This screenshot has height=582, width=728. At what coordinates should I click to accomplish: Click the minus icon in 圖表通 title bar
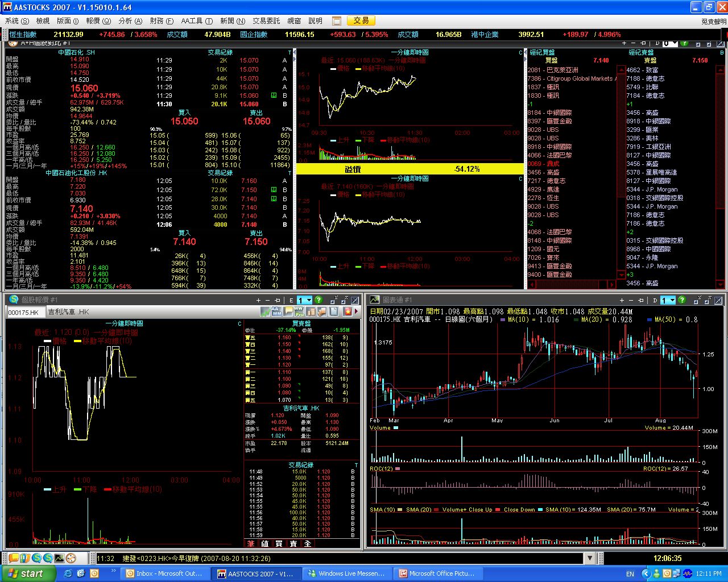coord(631,300)
